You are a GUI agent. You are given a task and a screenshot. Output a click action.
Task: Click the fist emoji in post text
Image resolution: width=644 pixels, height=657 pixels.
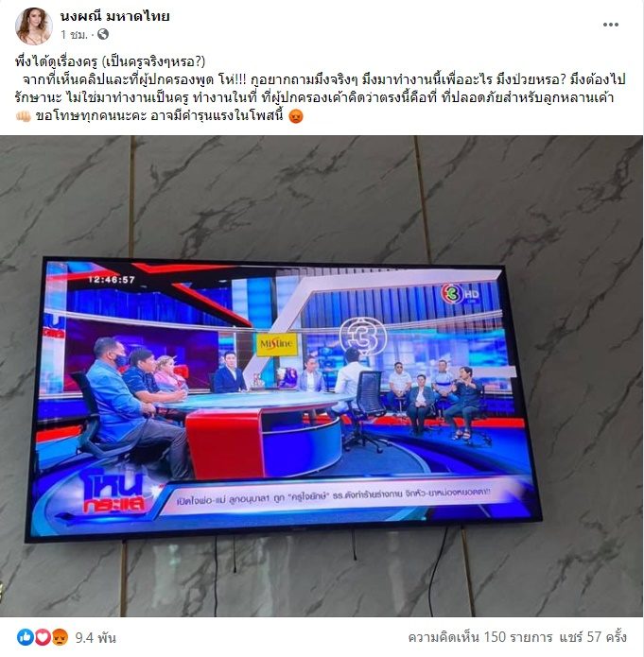pyautogui.click(x=23, y=116)
